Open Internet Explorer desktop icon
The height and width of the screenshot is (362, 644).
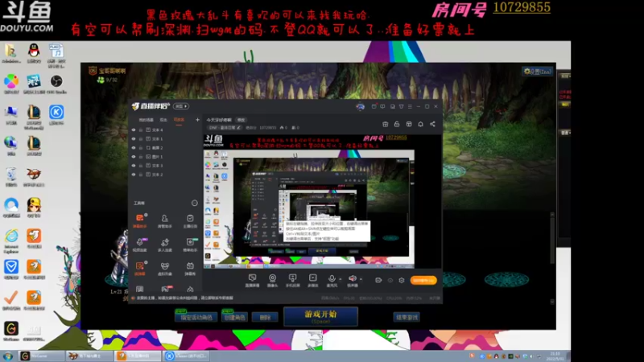(11, 241)
